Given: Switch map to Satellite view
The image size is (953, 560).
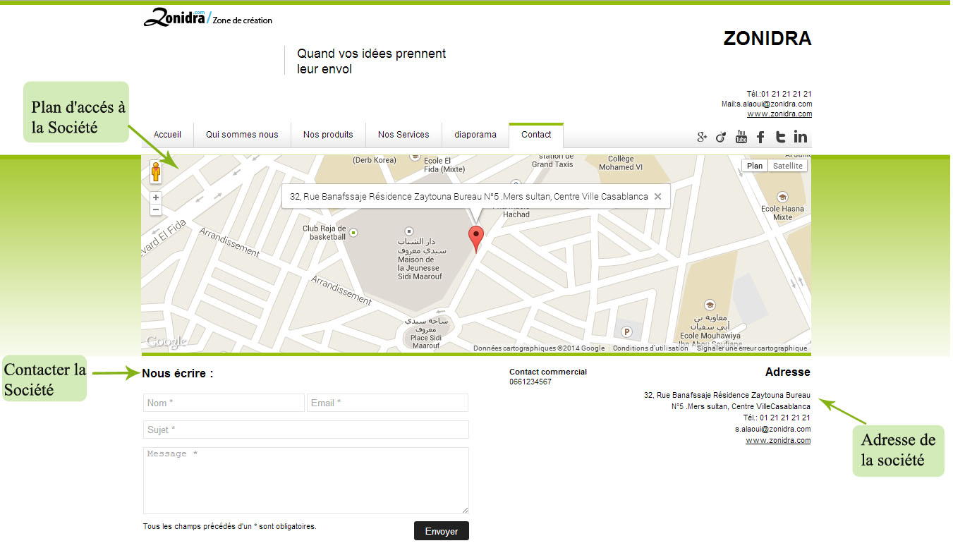Looking at the screenshot, I should tap(787, 166).
